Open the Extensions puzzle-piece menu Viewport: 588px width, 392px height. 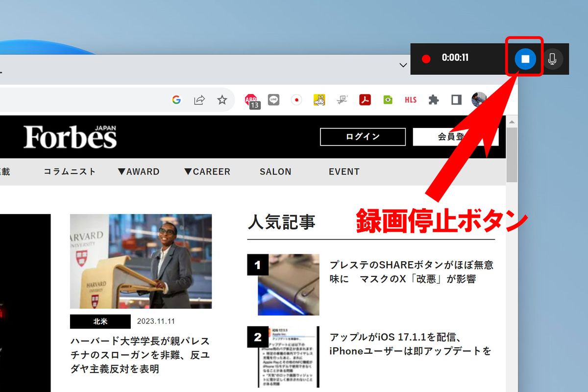coord(434,100)
